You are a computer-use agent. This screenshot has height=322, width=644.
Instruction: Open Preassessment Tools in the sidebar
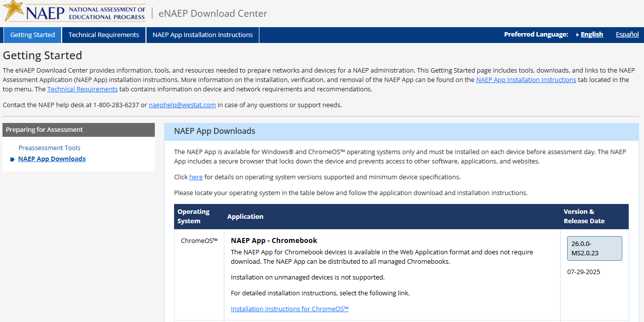(x=49, y=148)
